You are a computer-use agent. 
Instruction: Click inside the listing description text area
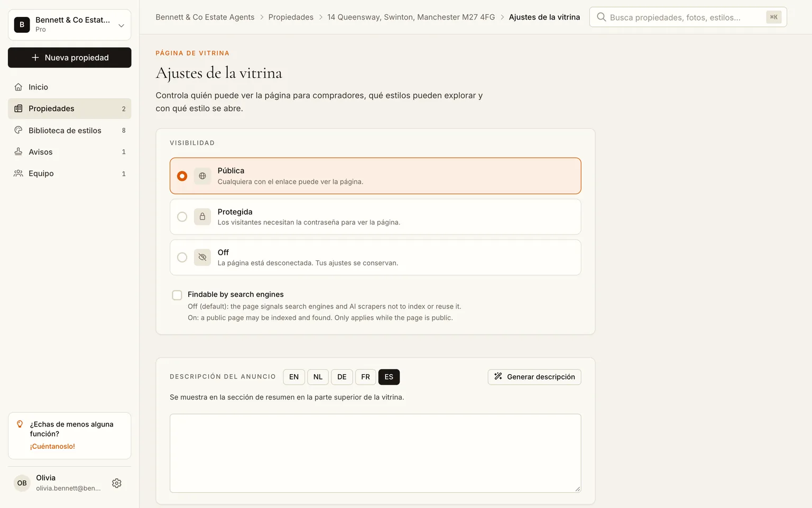pyautogui.click(x=375, y=453)
